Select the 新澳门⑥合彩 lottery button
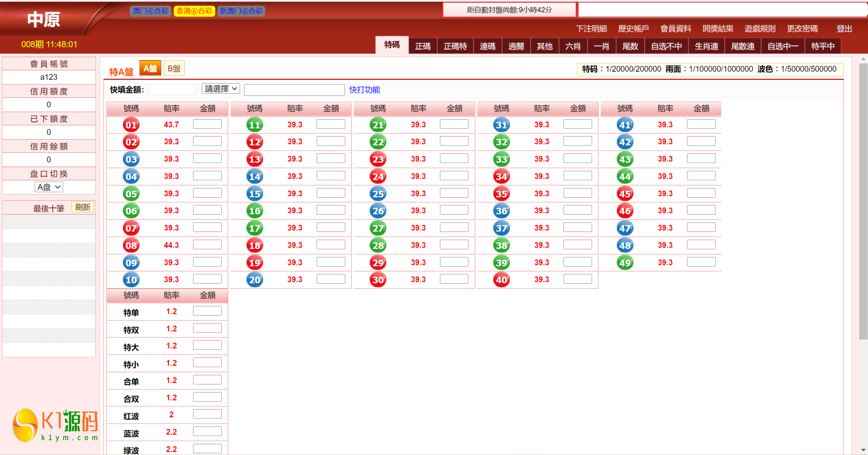 [241, 11]
